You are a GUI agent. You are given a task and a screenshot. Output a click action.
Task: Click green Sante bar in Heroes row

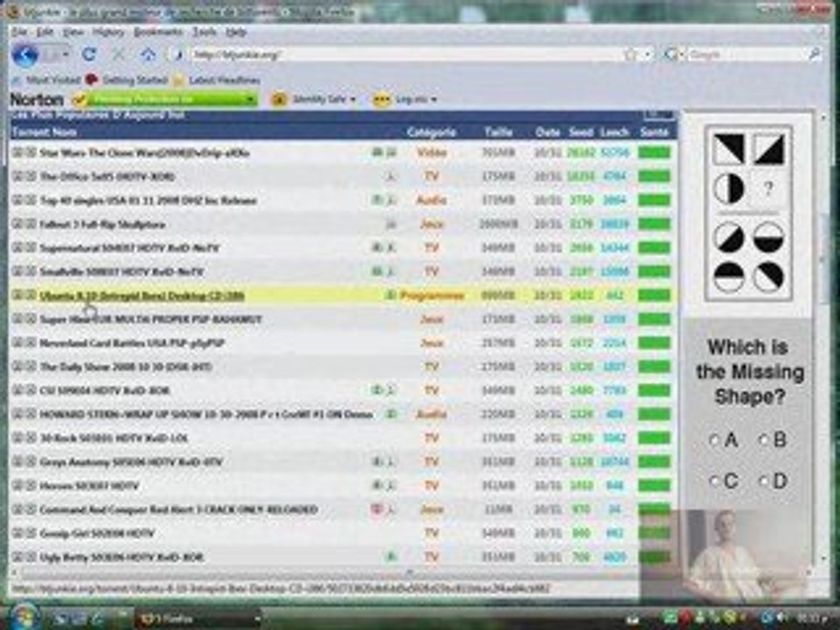[654, 486]
